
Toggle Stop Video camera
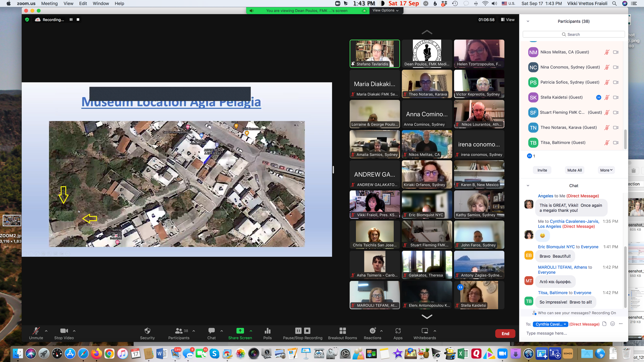click(64, 331)
